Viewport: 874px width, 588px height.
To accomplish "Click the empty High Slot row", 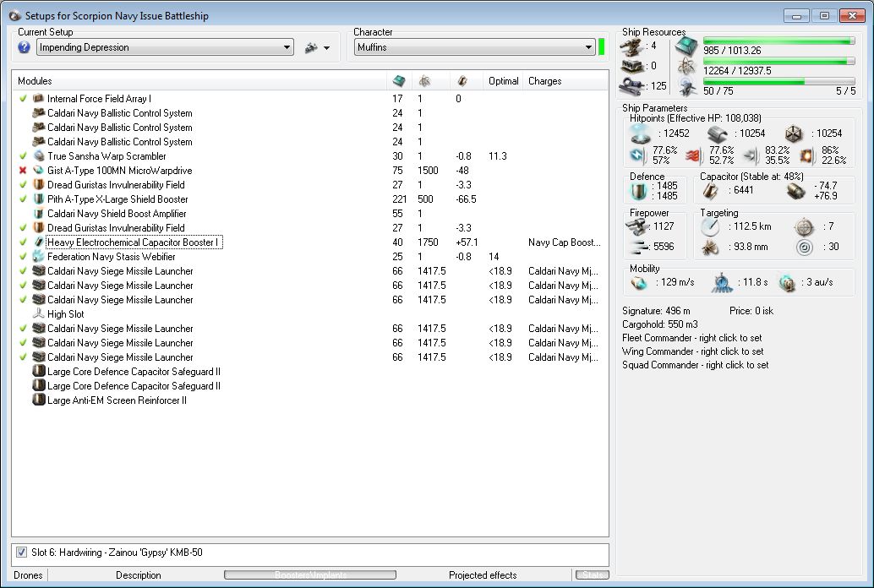I will tap(66, 314).
